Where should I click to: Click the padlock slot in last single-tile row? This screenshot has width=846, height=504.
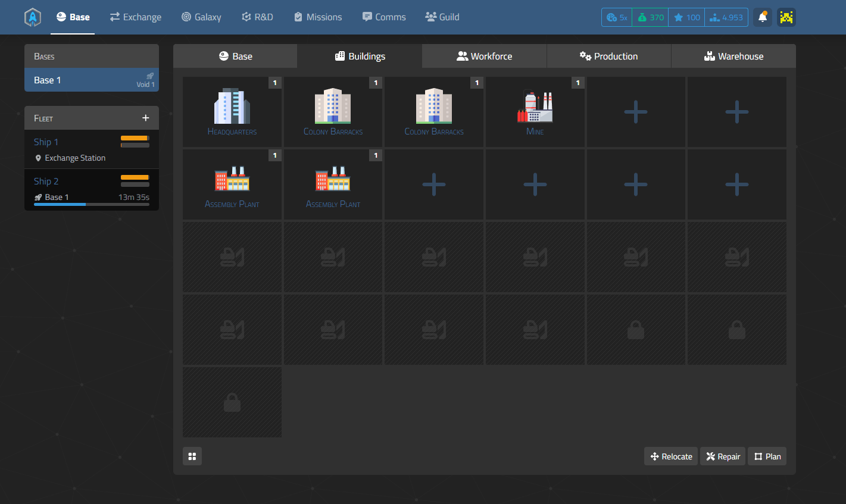click(x=232, y=402)
